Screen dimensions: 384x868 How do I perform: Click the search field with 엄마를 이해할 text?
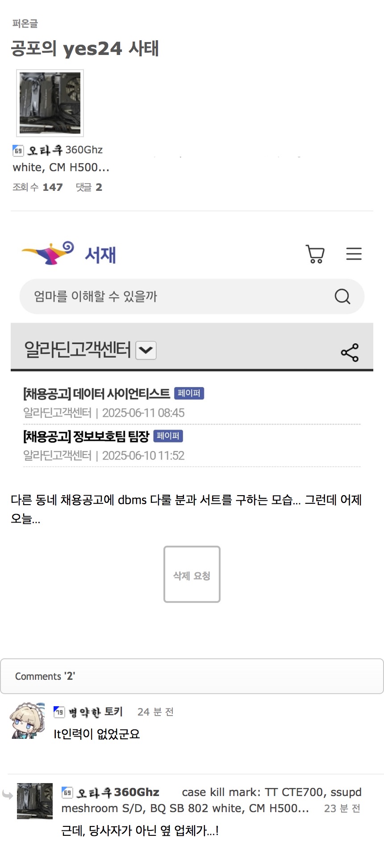(192, 296)
